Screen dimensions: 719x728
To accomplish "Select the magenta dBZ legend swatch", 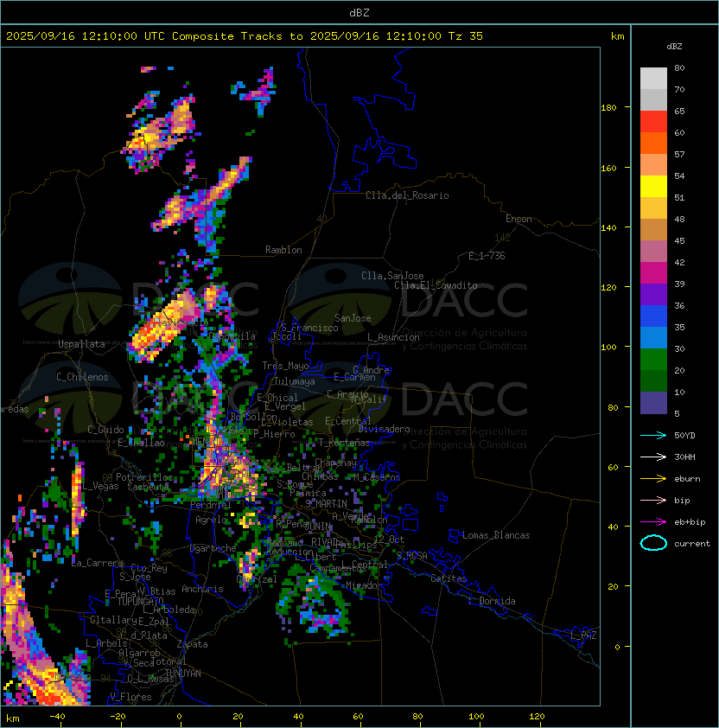I will (x=653, y=273).
